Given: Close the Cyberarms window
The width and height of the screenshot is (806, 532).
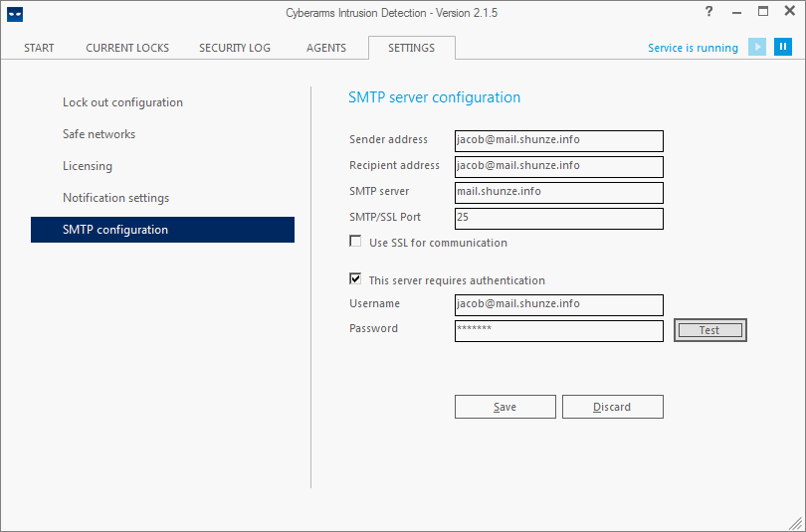Looking at the screenshot, I should [789, 11].
